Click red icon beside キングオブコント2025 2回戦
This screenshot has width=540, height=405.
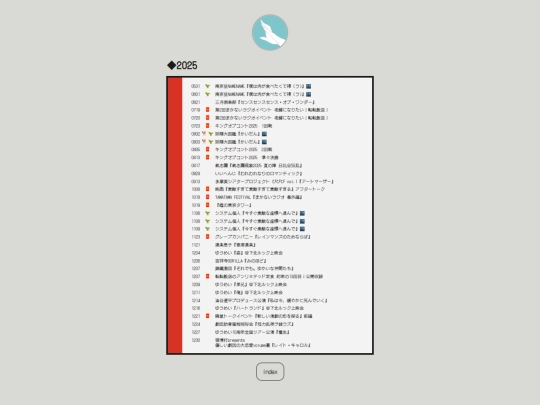(x=207, y=149)
